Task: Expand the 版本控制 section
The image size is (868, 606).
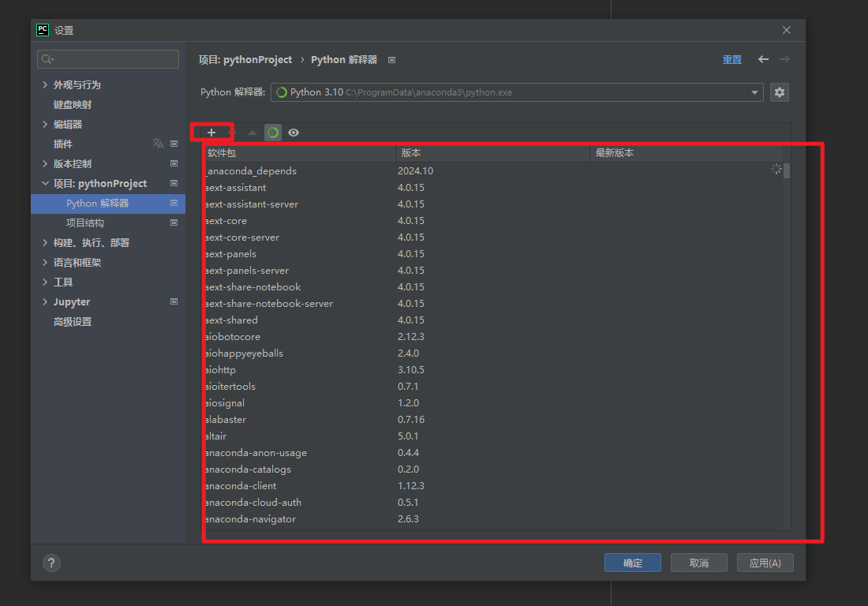Action: [45, 164]
